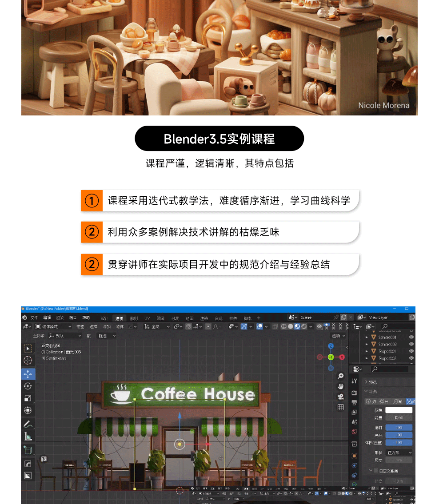Open the light color swatch picker
Viewport: 439px width, 504px height.
coord(399,410)
